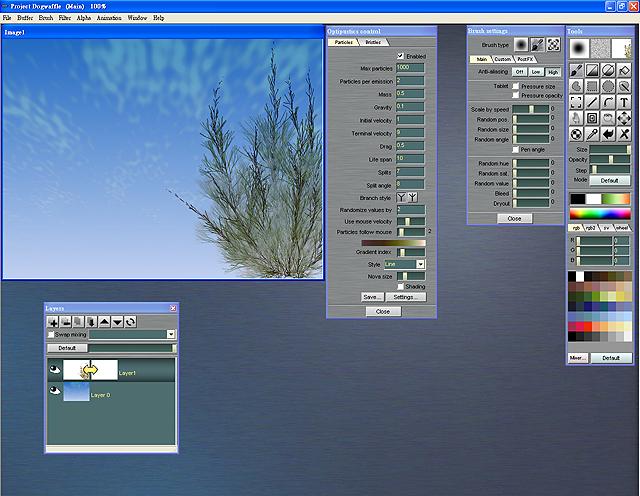Click the Settings... button in Optipustics
This screenshot has height=496, width=640.
tap(405, 297)
